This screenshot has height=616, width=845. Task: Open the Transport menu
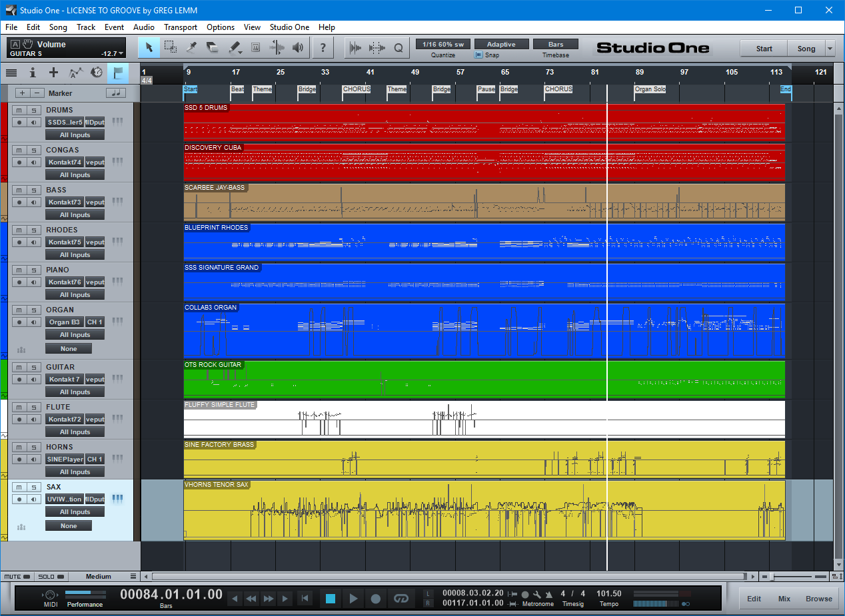(181, 27)
